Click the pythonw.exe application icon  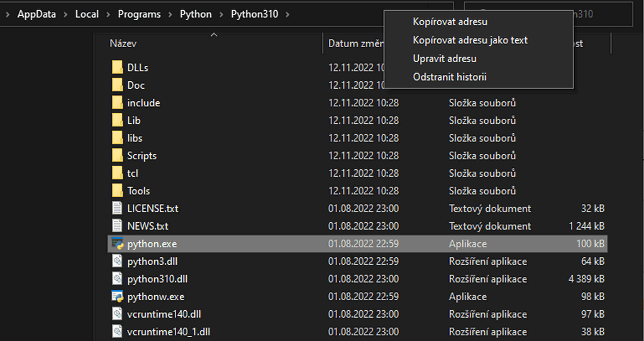click(118, 296)
